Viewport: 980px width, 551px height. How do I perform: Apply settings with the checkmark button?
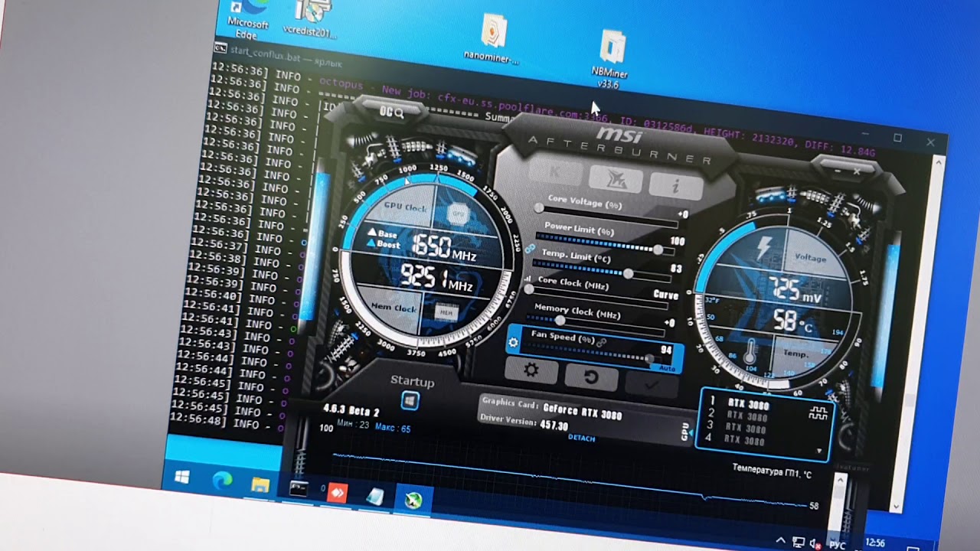pos(651,384)
